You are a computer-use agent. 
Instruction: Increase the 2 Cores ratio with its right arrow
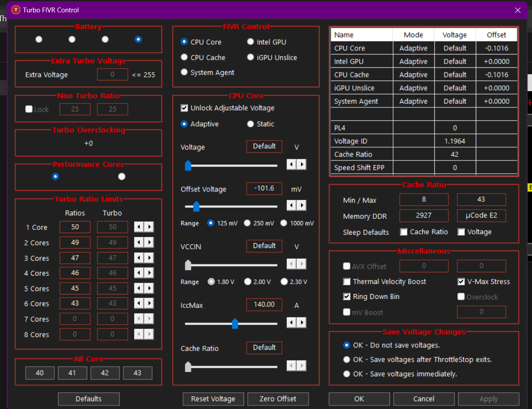149,243
